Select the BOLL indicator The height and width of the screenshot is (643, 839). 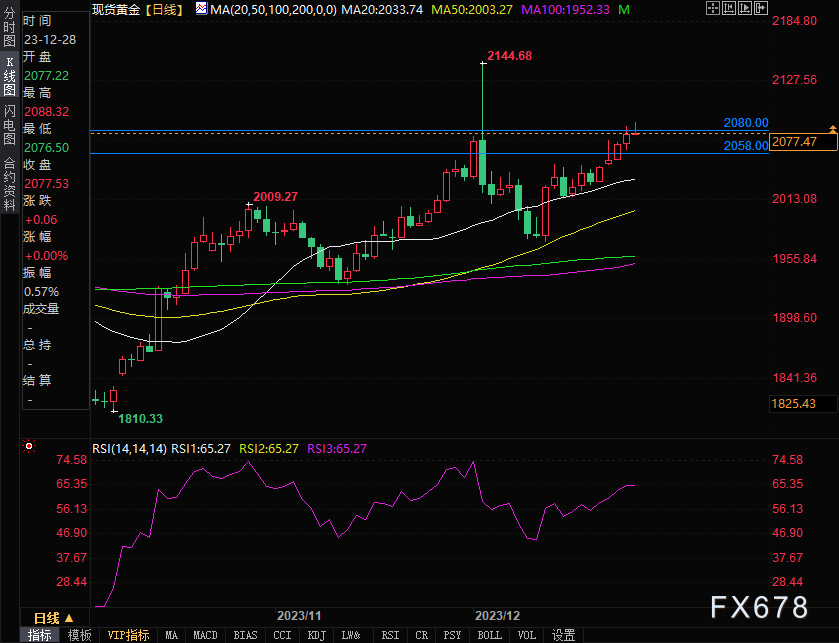489,635
